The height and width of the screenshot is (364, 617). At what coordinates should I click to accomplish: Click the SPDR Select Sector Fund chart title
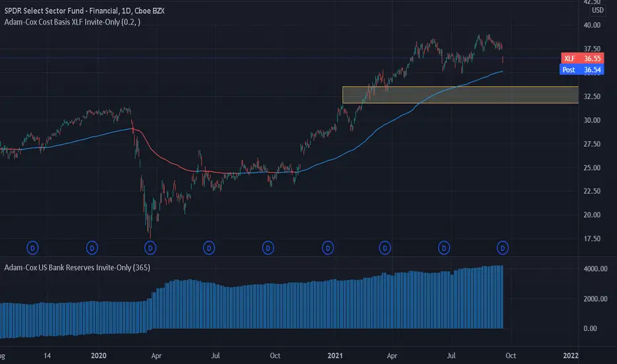(84, 11)
